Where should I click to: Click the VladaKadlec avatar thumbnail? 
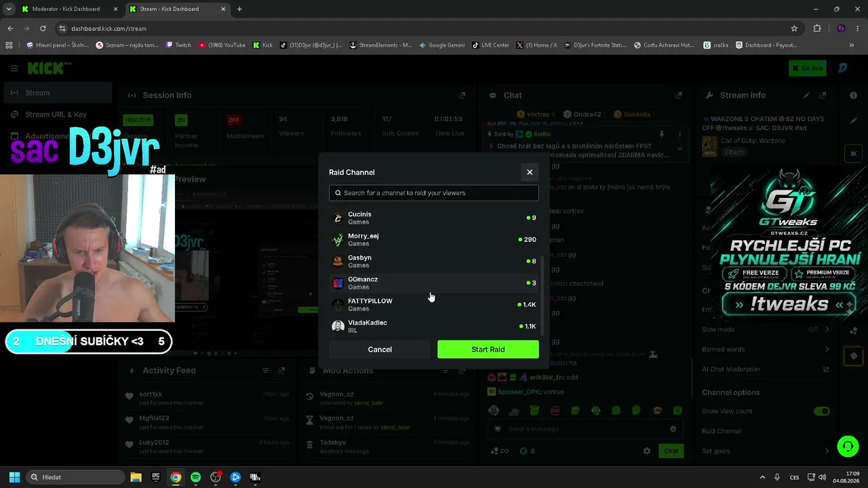[338, 326]
